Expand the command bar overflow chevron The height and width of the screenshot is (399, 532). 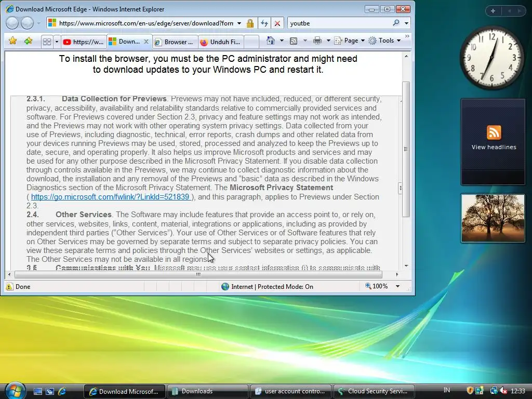coord(407,36)
